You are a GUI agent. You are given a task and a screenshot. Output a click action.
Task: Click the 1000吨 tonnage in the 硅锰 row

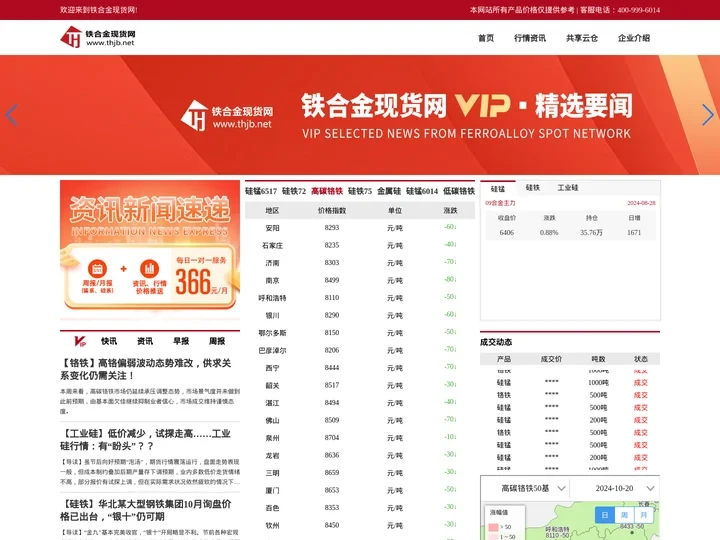click(x=598, y=382)
